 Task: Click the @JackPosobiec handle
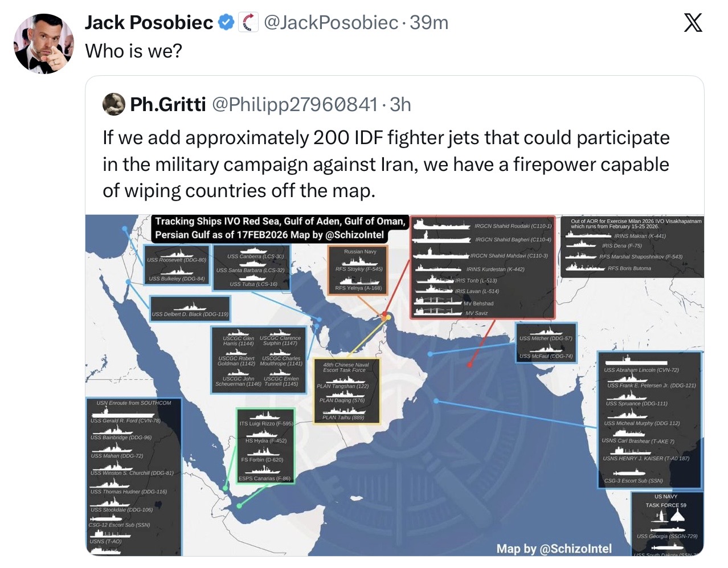pos(331,23)
